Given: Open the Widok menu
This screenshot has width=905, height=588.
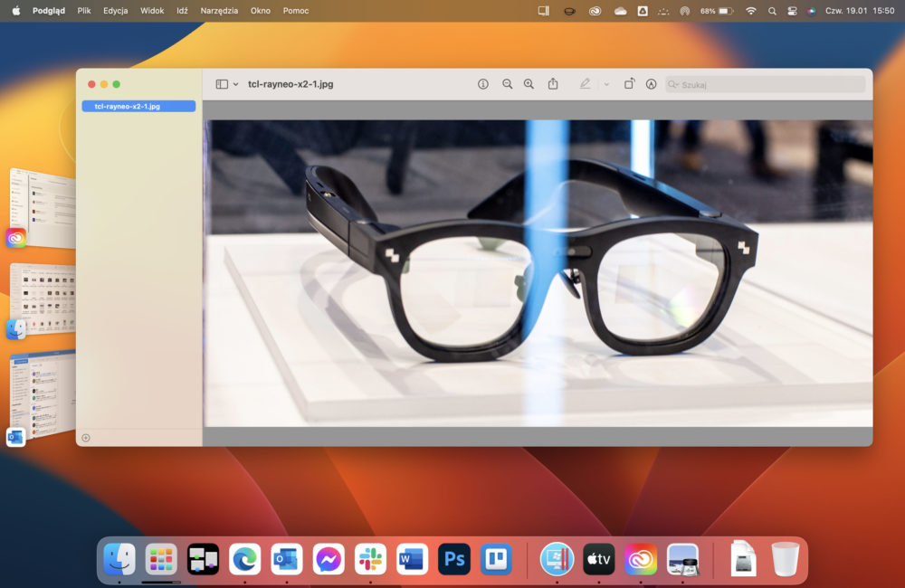Looking at the screenshot, I should click(152, 10).
